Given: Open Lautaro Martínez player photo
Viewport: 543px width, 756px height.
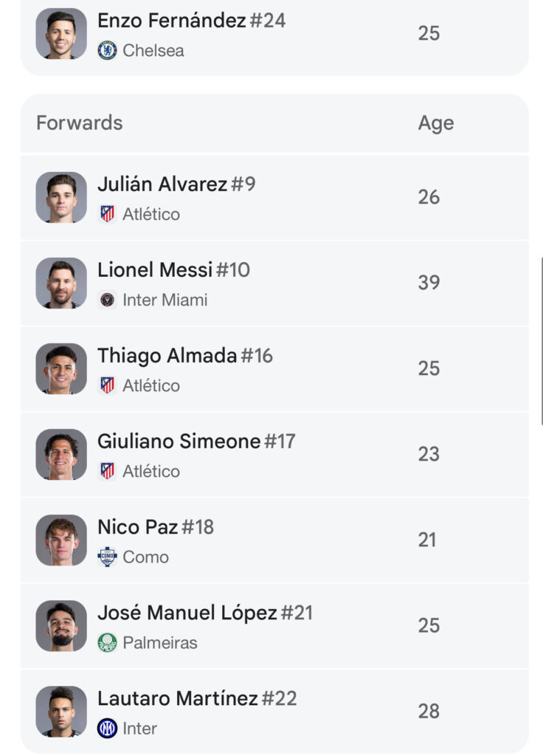Looking at the screenshot, I should point(61,711).
